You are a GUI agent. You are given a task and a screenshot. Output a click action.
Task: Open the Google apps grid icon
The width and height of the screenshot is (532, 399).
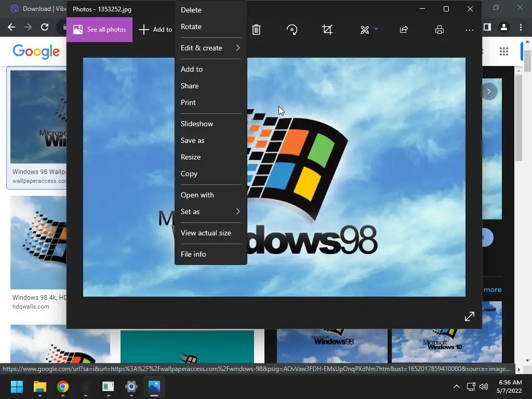coord(504,51)
